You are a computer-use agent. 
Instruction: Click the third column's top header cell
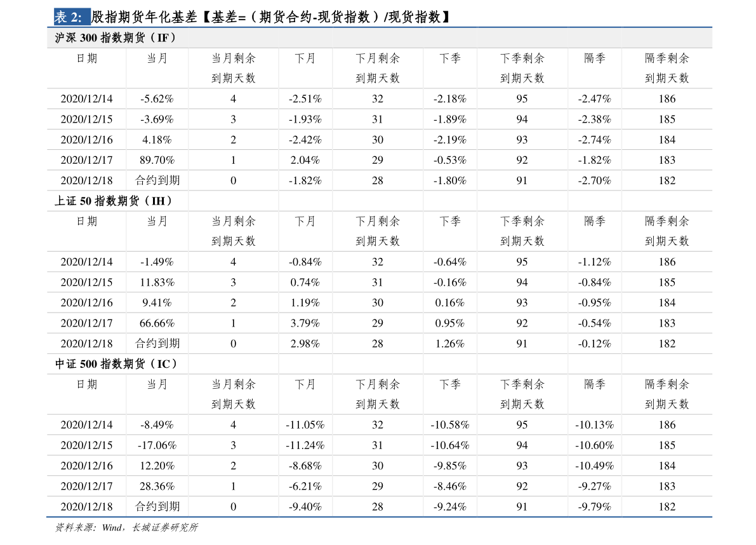[233, 69]
